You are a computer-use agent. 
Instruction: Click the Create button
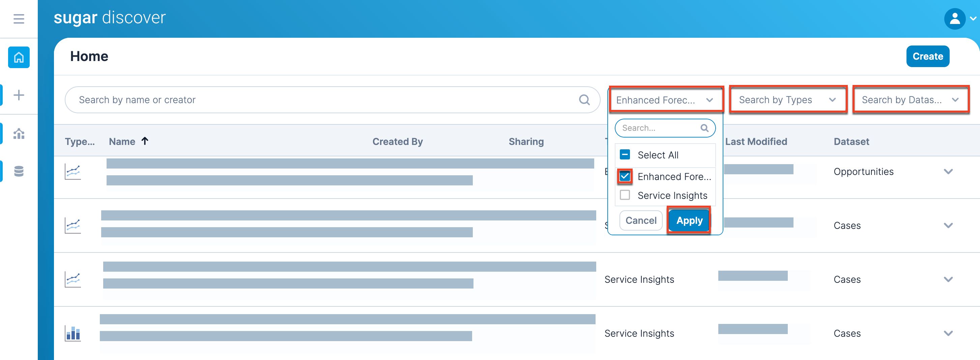pyautogui.click(x=927, y=57)
